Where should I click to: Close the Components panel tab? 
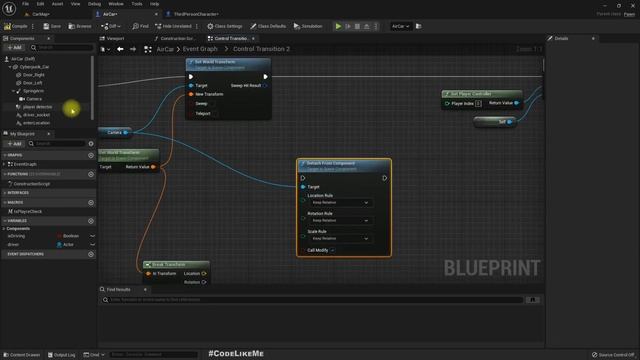49,38
